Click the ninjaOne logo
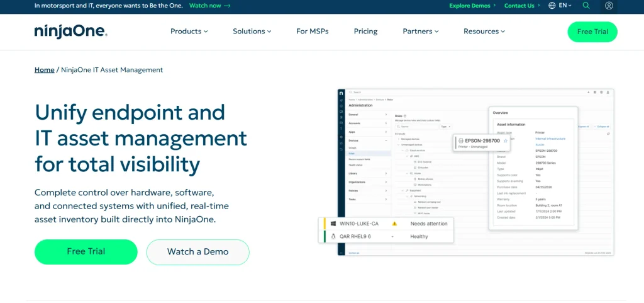This screenshot has width=644, height=303. click(x=70, y=31)
